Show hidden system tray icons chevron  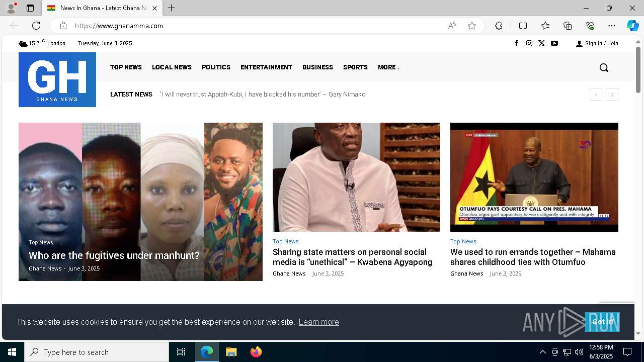click(542, 352)
